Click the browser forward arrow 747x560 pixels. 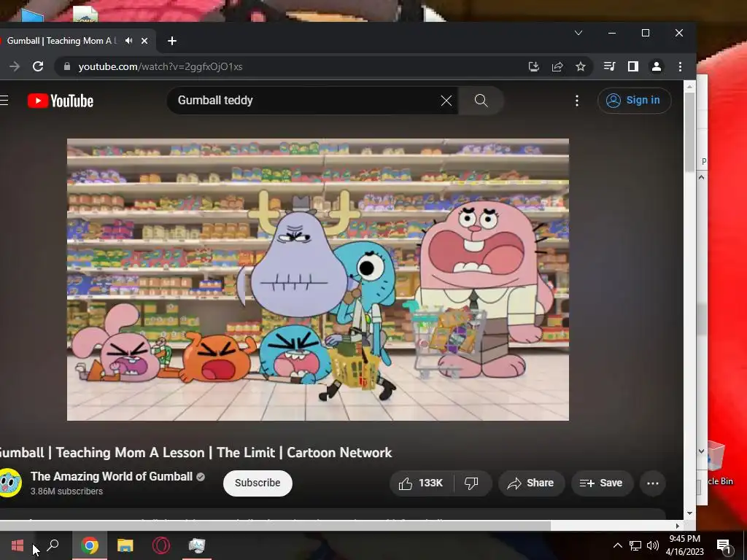click(x=15, y=66)
